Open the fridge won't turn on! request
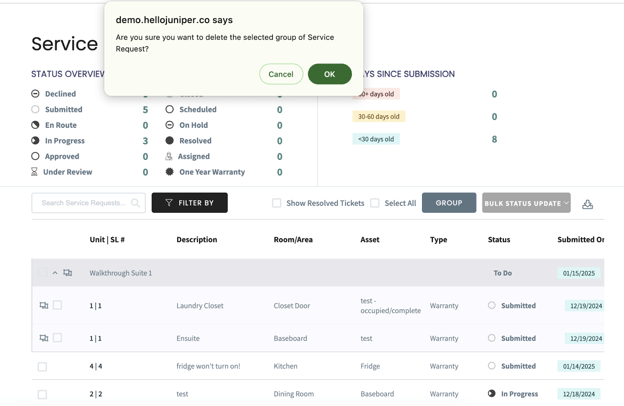624x406 pixels. coord(208,366)
